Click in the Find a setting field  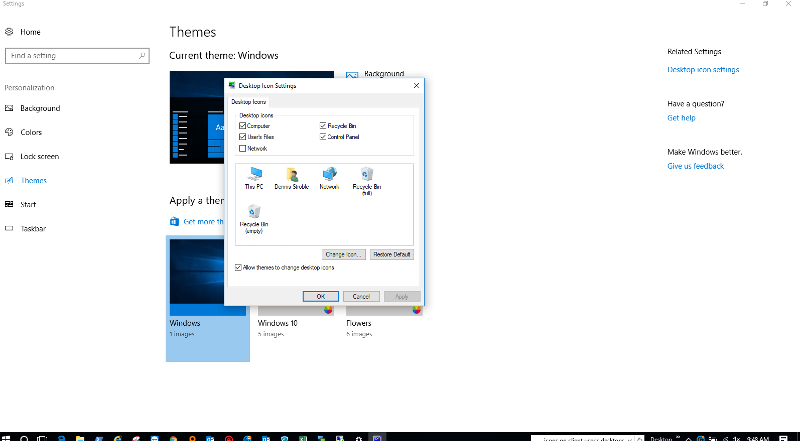77,56
